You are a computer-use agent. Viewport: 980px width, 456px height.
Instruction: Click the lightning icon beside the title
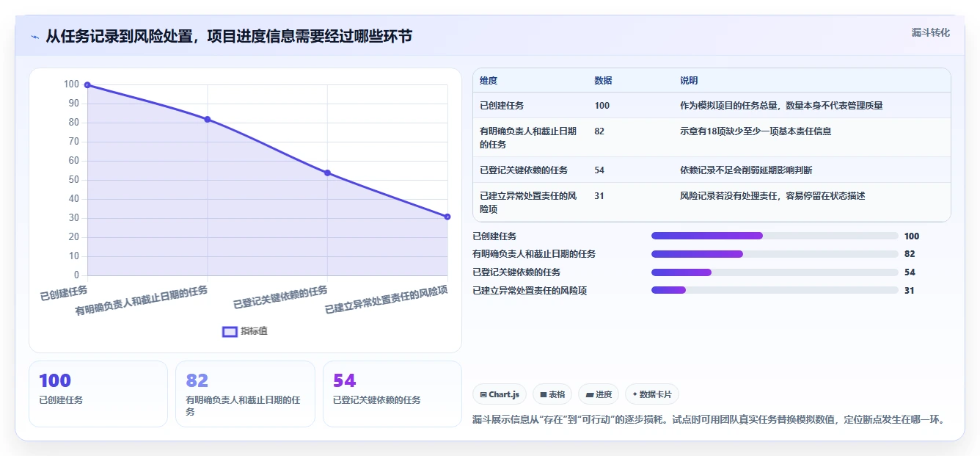click(x=34, y=36)
